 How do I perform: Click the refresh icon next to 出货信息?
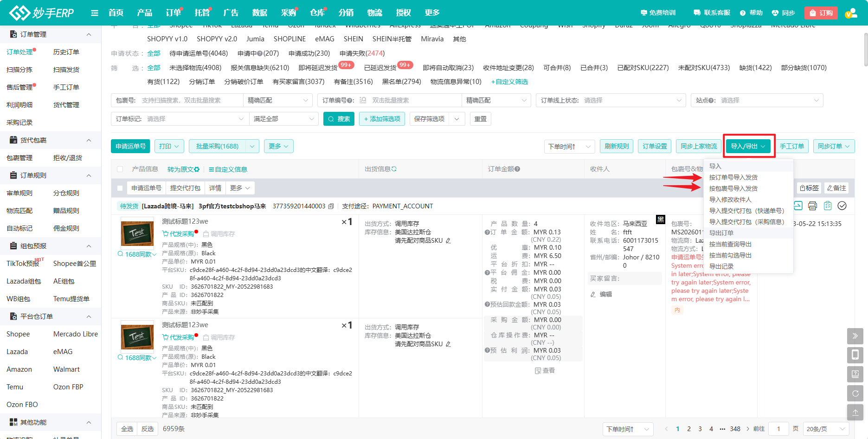[394, 169]
